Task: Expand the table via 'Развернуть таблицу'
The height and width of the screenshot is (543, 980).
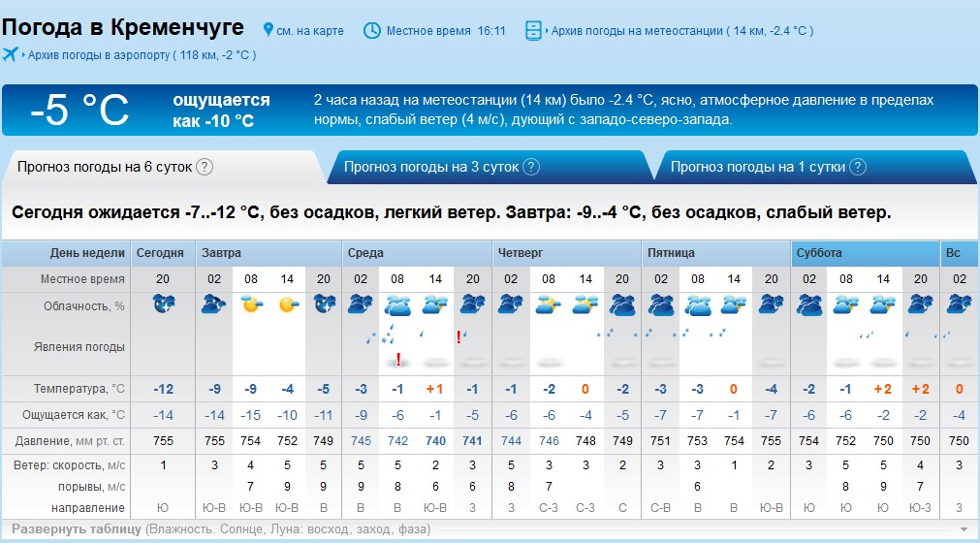Action: tap(75, 529)
